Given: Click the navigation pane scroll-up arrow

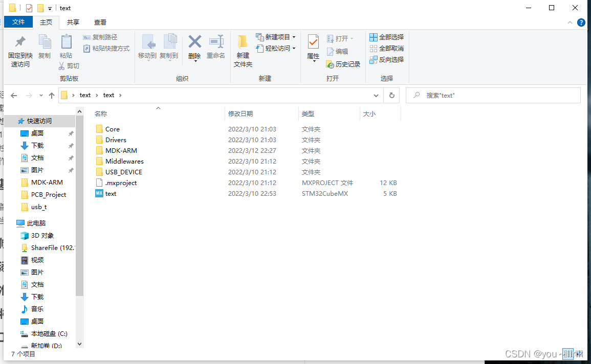Looking at the screenshot, I should coord(79,111).
